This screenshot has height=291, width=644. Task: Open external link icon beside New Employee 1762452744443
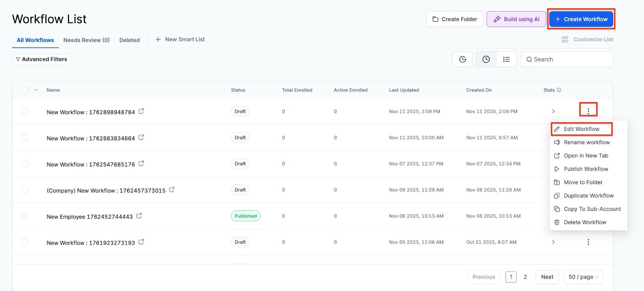tap(139, 216)
